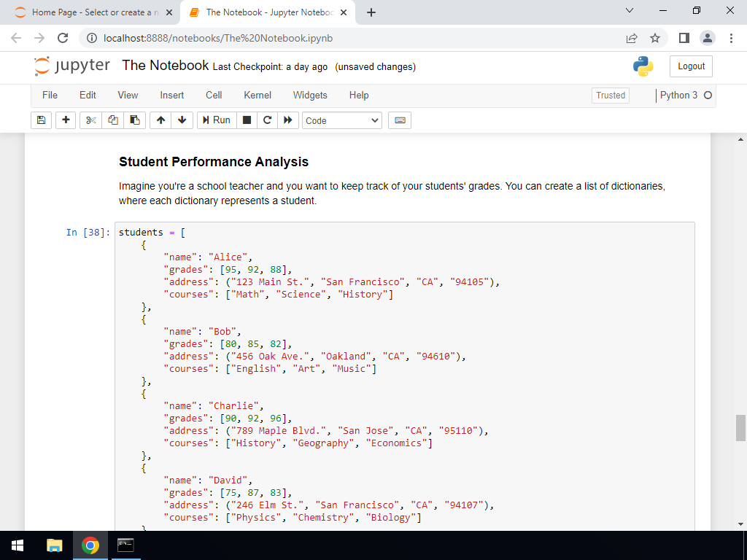747x560 pixels.
Task: Open the command palette keyboard icon
Action: coord(399,120)
